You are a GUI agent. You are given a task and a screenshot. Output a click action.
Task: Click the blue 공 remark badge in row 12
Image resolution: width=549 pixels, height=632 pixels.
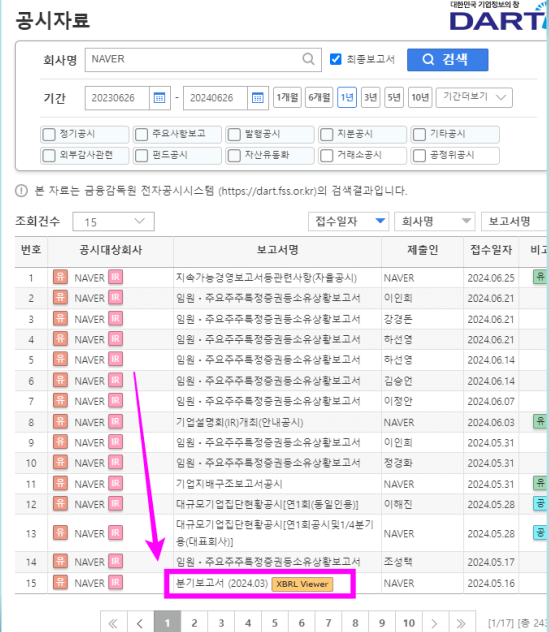(x=540, y=503)
